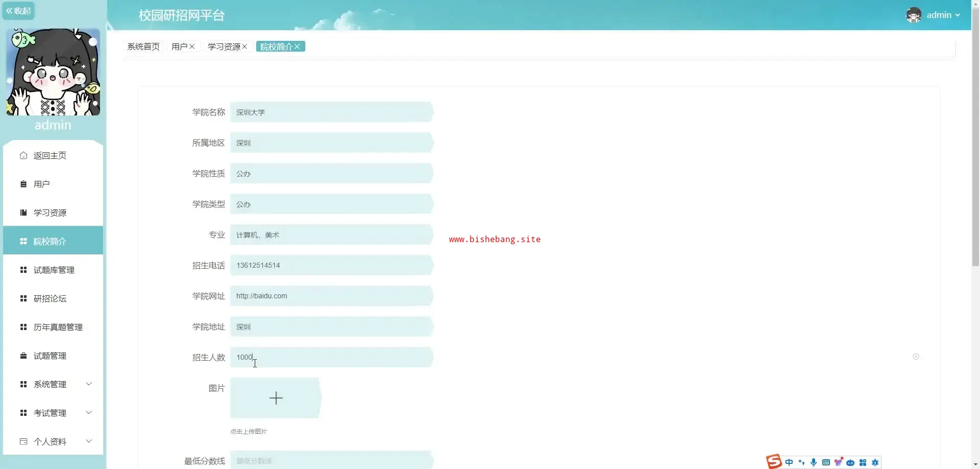The height and width of the screenshot is (469, 980).
Task: Click the small circle icon at right edge
Action: pos(916,357)
